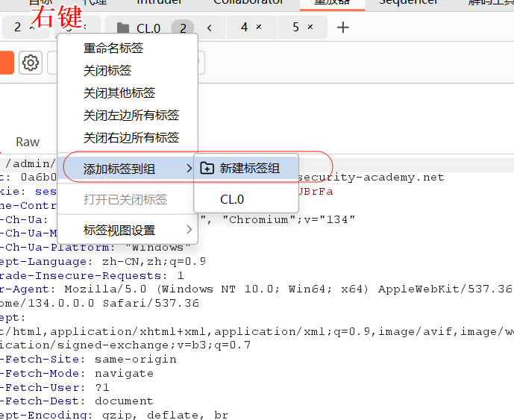
Task: Click the 134.0.0.0 Safari/537.36 line
Action: 100,304
